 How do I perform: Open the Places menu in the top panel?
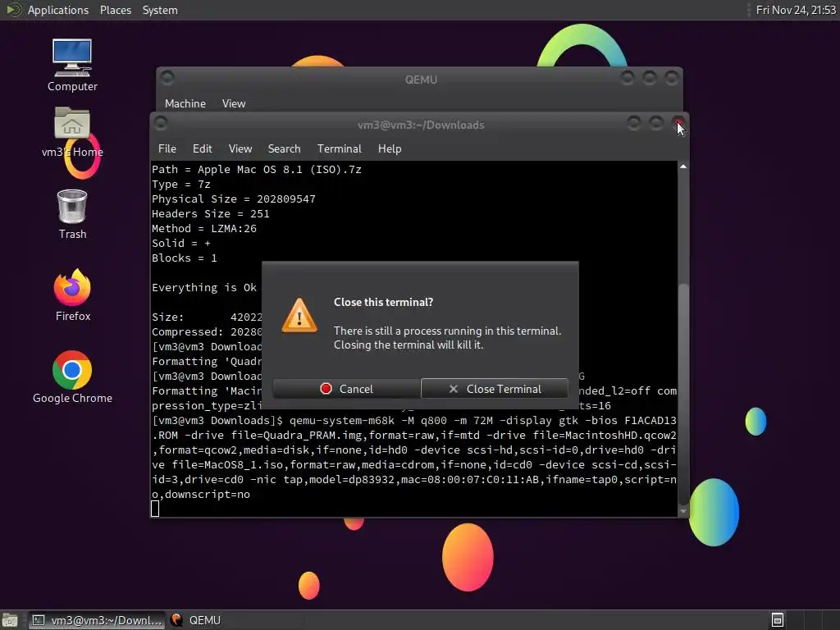click(x=115, y=10)
